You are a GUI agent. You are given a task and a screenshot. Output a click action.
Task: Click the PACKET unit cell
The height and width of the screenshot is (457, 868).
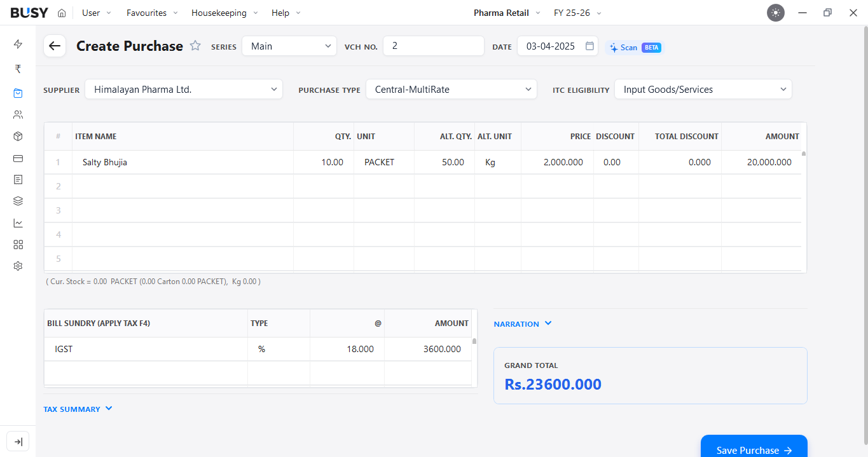tap(384, 162)
